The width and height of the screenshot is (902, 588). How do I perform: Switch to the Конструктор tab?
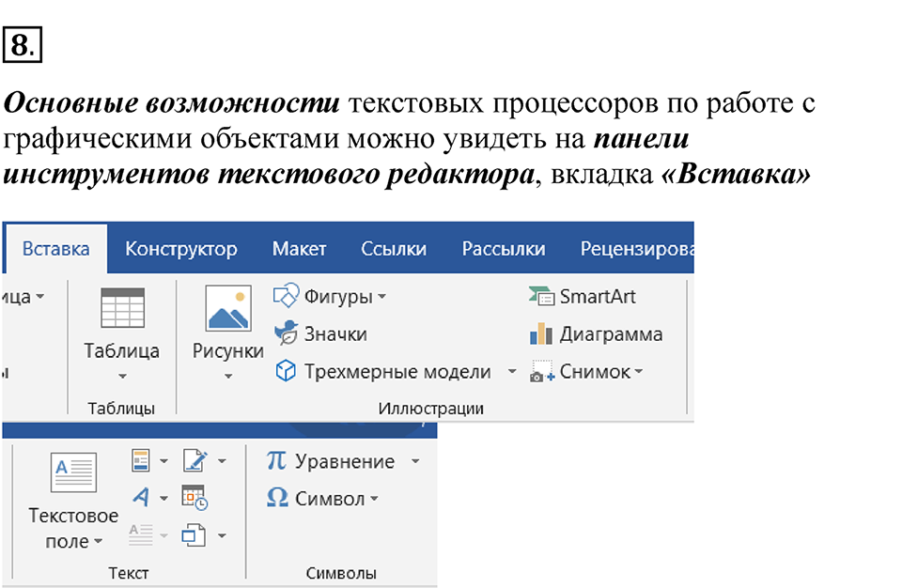pos(181,249)
